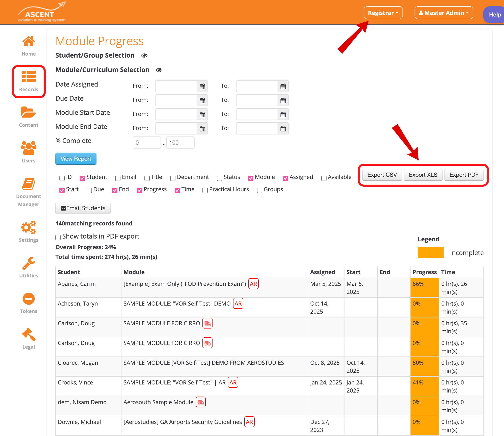Open the Registrar dropdown menu
The width and height of the screenshot is (504, 436).
(x=383, y=13)
